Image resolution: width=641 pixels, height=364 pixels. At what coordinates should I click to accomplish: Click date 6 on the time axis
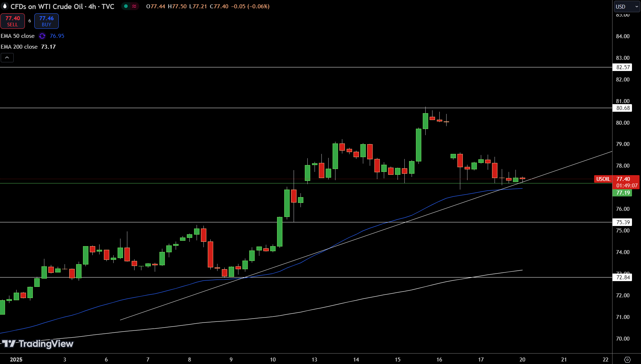coord(106,360)
